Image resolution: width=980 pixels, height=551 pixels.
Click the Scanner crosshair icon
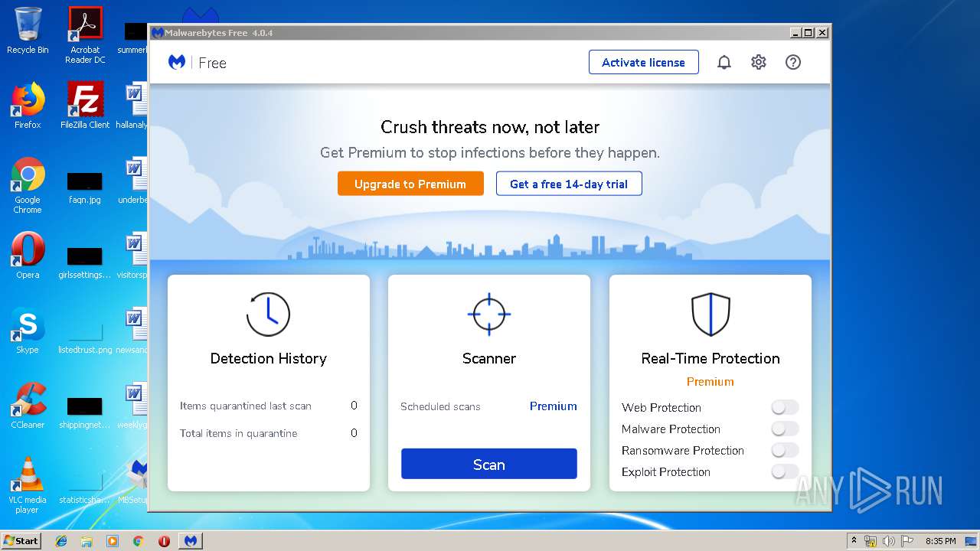tap(489, 314)
